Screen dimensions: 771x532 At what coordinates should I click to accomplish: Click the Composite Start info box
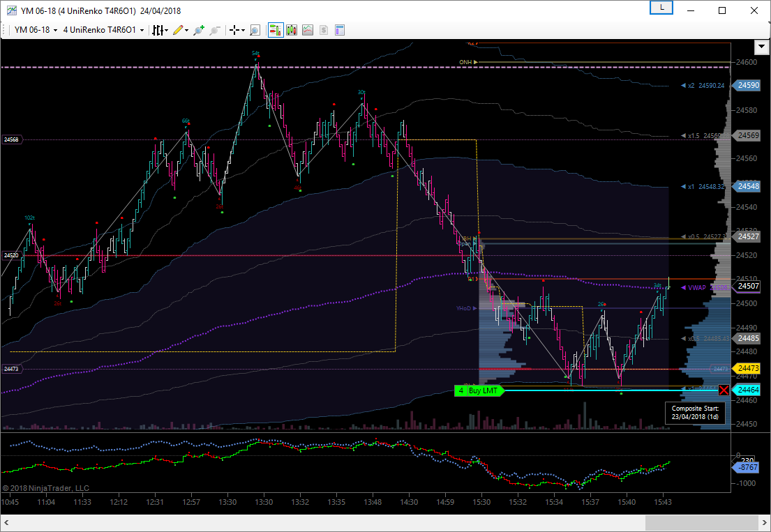click(695, 413)
